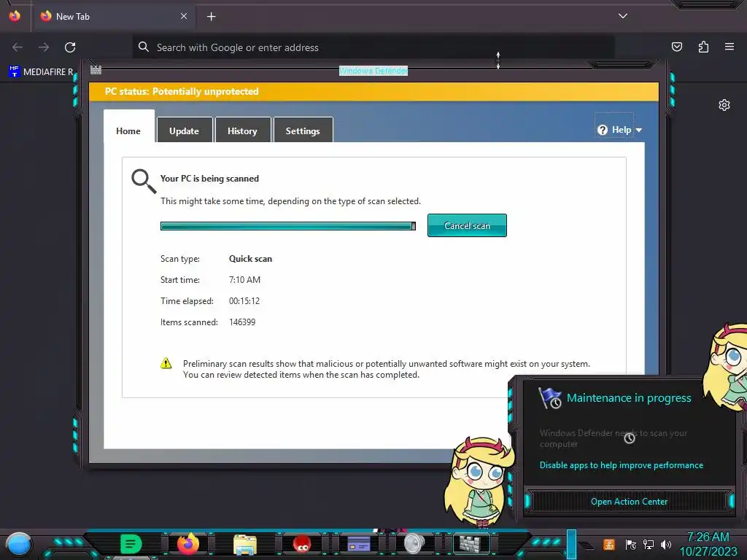Open the volume tray icon
The height and width of the screenshot is (560, 747).
point(666,544)
